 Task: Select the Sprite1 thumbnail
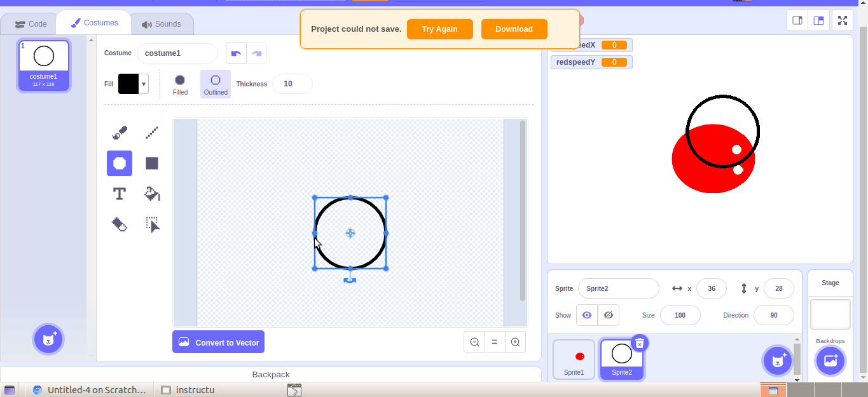click(x=574, y=358)
